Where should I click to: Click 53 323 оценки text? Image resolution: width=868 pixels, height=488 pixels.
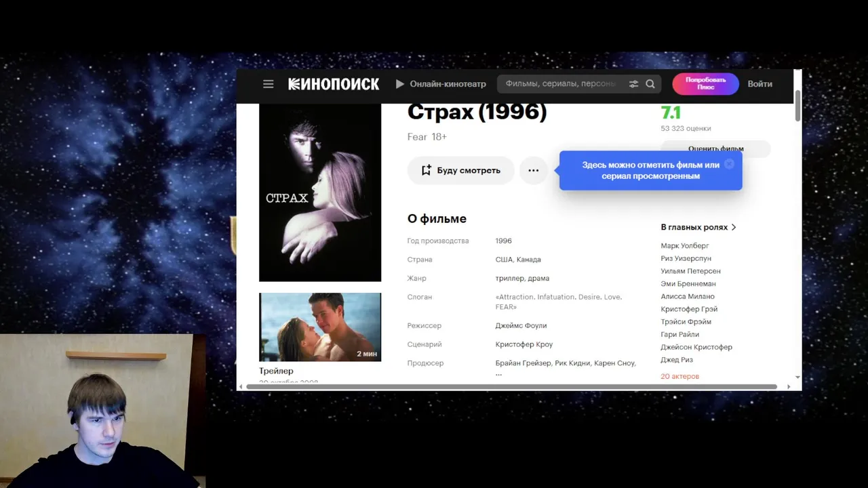[686, 128]
